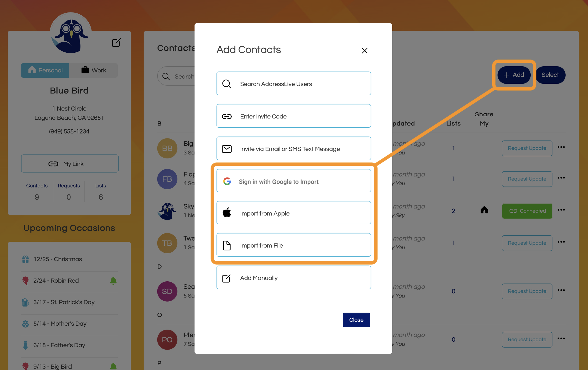This screenshot has width=588, height=370.
Task: Click the contacts Search field
Action: [x=181, y=76]
